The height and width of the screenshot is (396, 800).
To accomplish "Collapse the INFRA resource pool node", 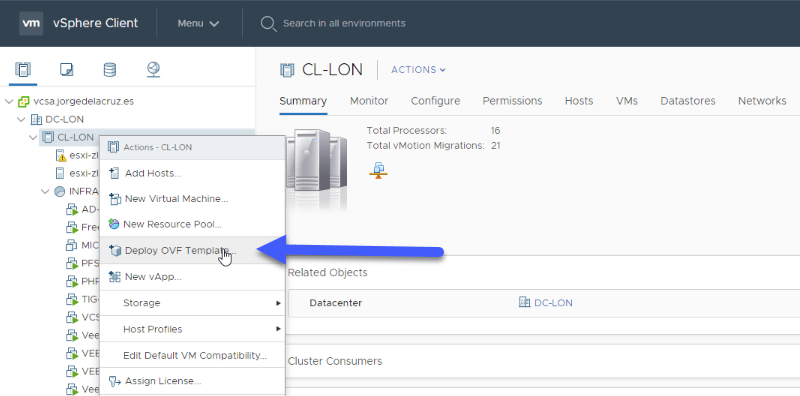I will (x=46, y=191).
